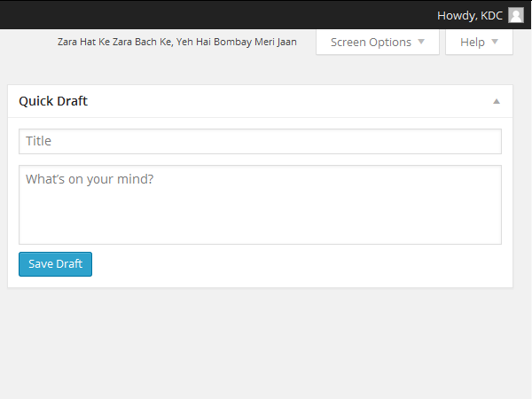Open the Help tab
532x399 pixels.
coord(473,42)
